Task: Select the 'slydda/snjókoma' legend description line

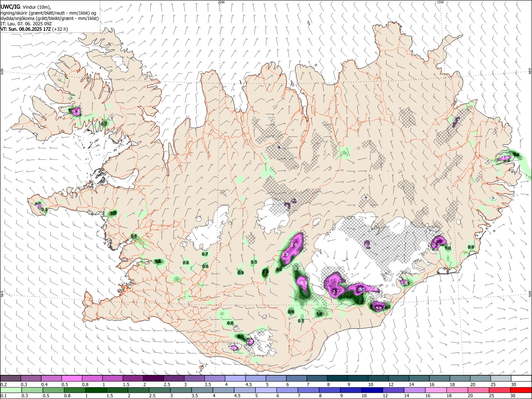Action: point(49,18)
